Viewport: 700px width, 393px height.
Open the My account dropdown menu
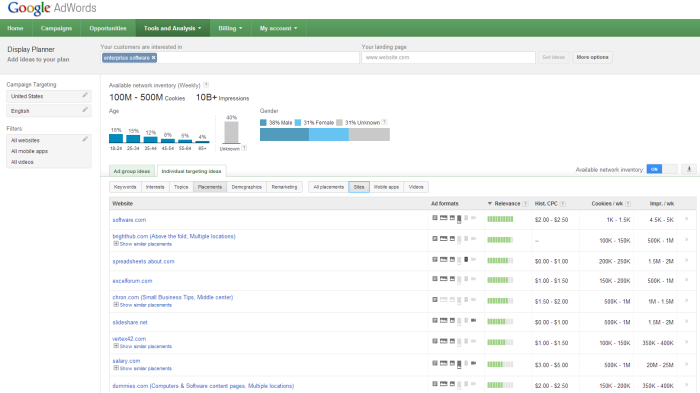click(279, 28)
